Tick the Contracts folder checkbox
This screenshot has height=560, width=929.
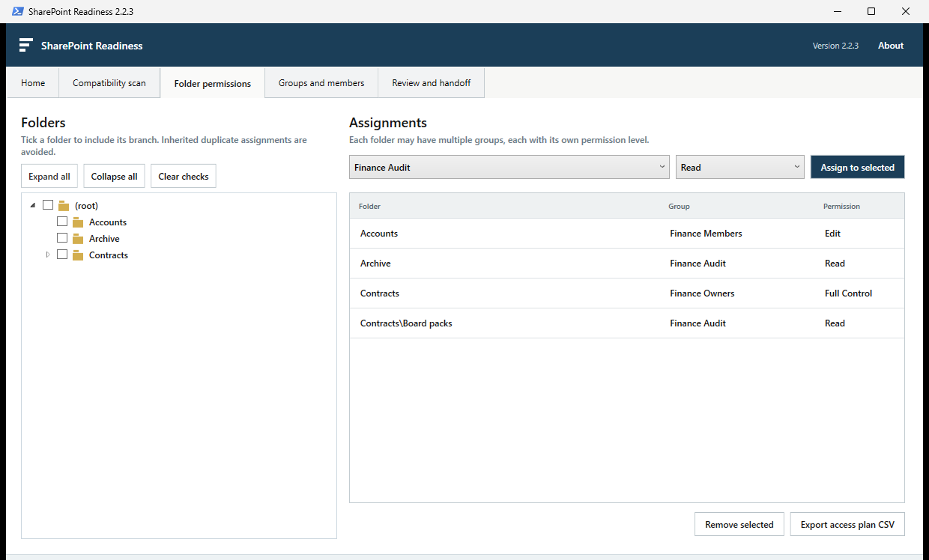(62, 255)
